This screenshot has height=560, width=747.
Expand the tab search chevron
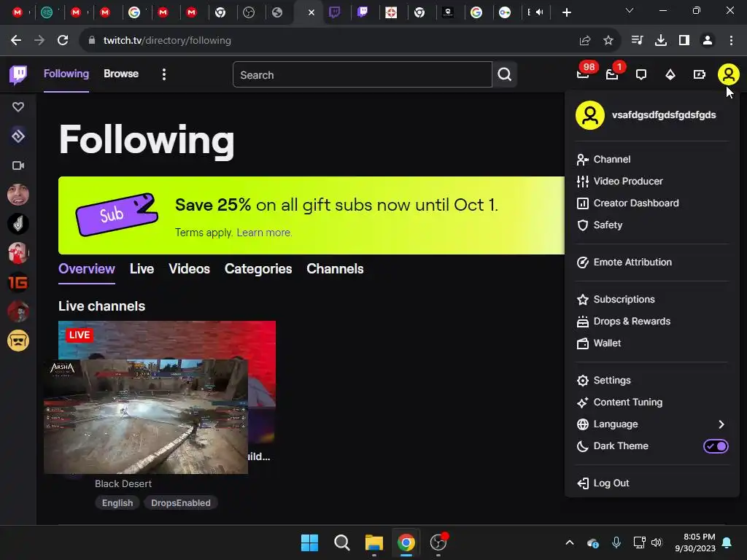tap(630, 10)
